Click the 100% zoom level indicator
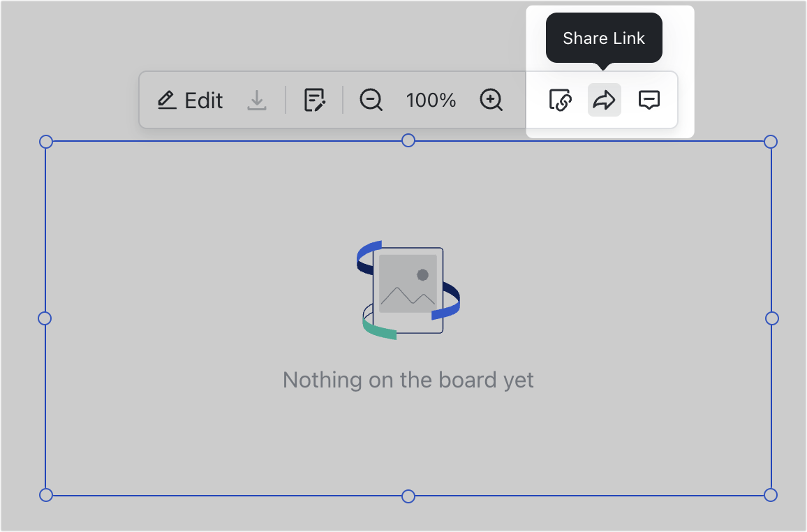 pyautogui.click(x=431, y=100)
